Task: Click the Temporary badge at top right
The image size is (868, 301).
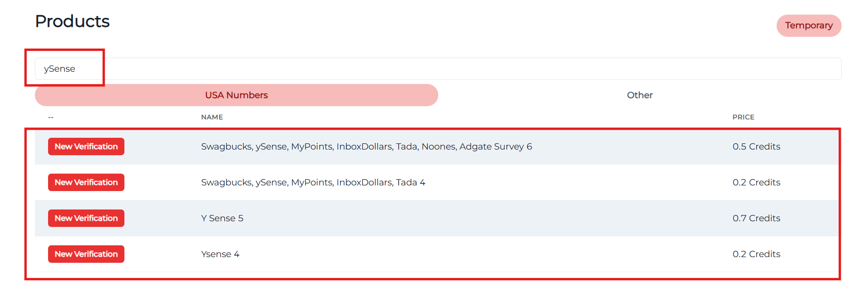Action: (x=808, y=26)
